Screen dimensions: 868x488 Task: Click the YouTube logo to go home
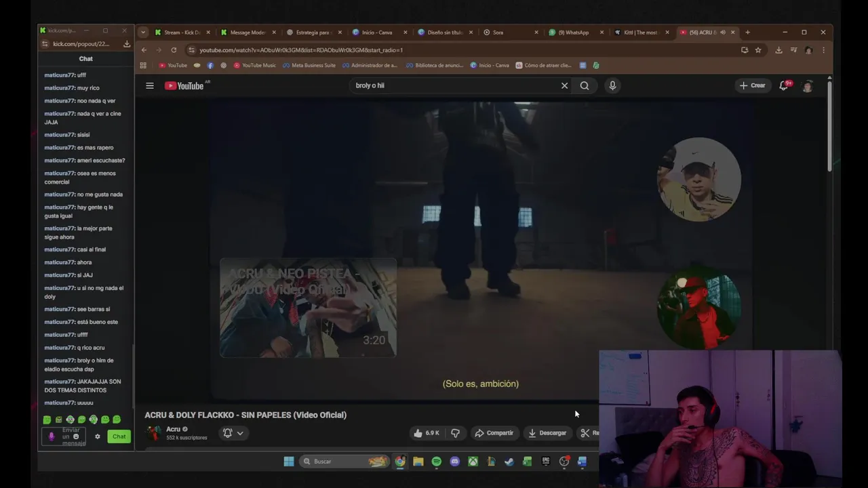[x=184, y=85]
